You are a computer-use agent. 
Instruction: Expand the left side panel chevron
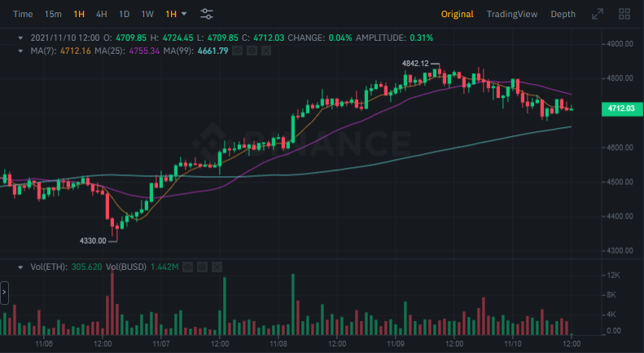click(x=4, y=292)
